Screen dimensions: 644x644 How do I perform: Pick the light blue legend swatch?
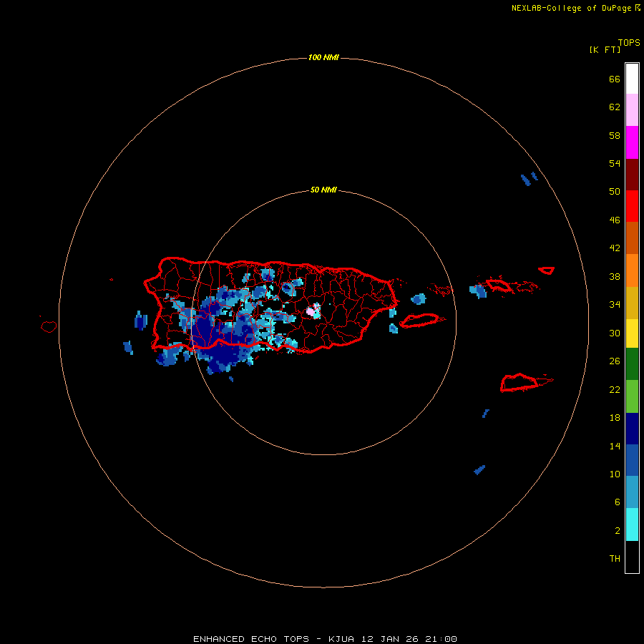pyautogui.click(x=632, y=492)
